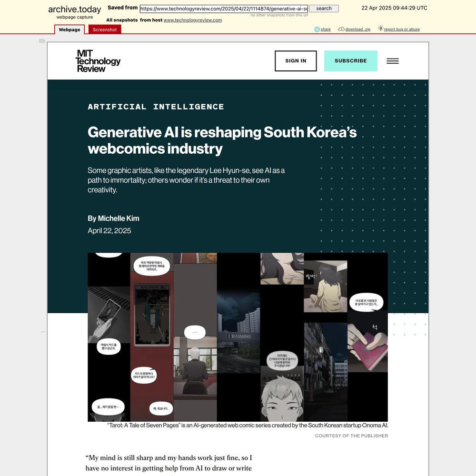The height and width of the screenshot is (476, 476).
Task: Switch to the Screenshot tab
Action: [105, 30]
